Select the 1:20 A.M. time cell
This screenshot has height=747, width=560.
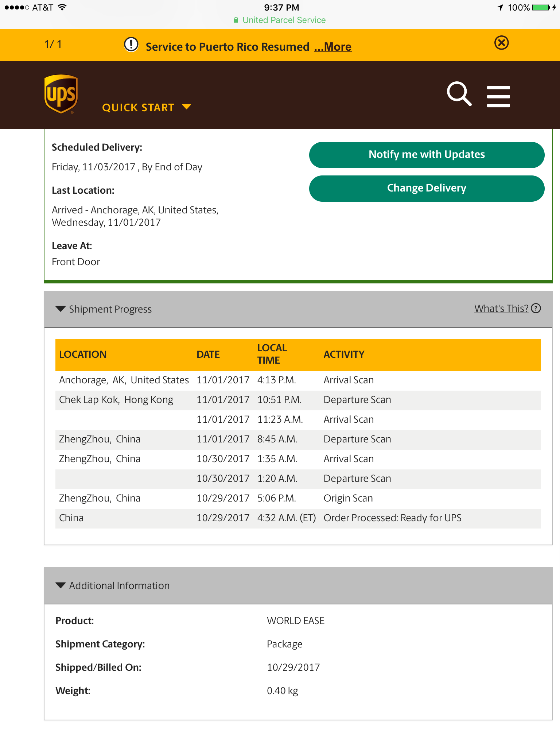point(277,479)
